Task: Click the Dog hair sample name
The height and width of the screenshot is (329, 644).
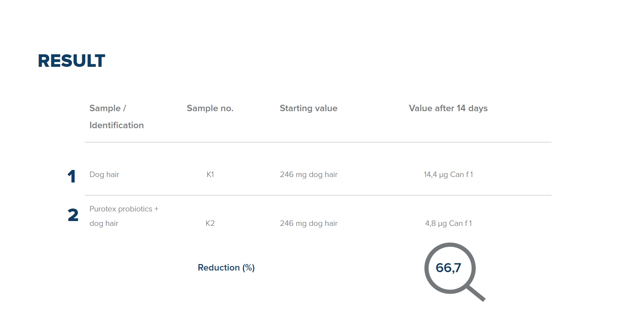Action: pos(104,174)
